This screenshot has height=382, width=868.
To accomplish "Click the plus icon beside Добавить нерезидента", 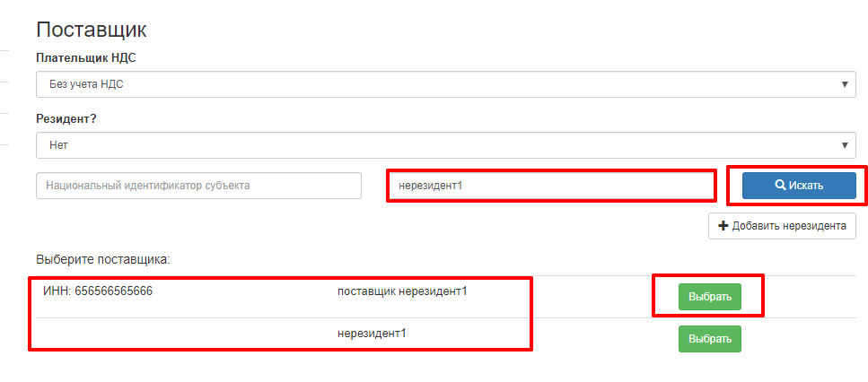I will (723, 226).
